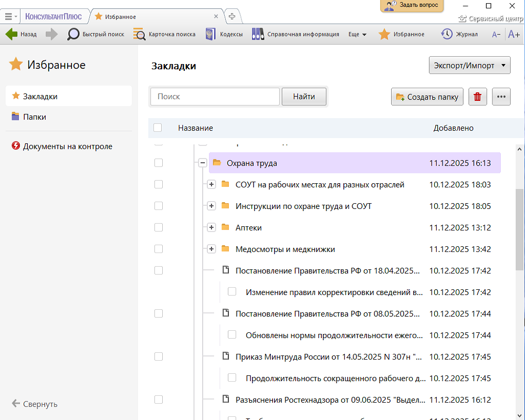Image resolution: width=525 pixels, height=420 pixels.
Task: Click the Найти search button
Action: [x=304, y=97]
